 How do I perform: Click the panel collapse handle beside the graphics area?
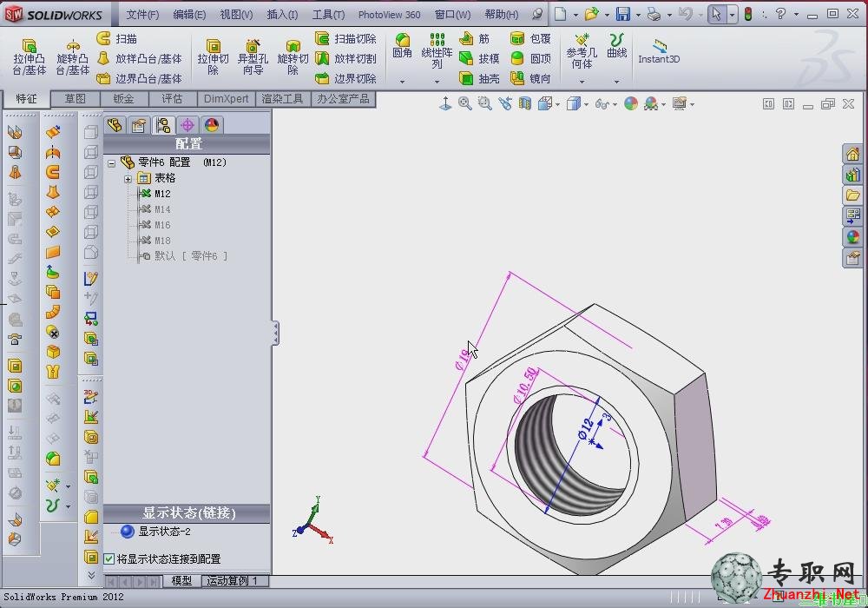pos(275,334)
